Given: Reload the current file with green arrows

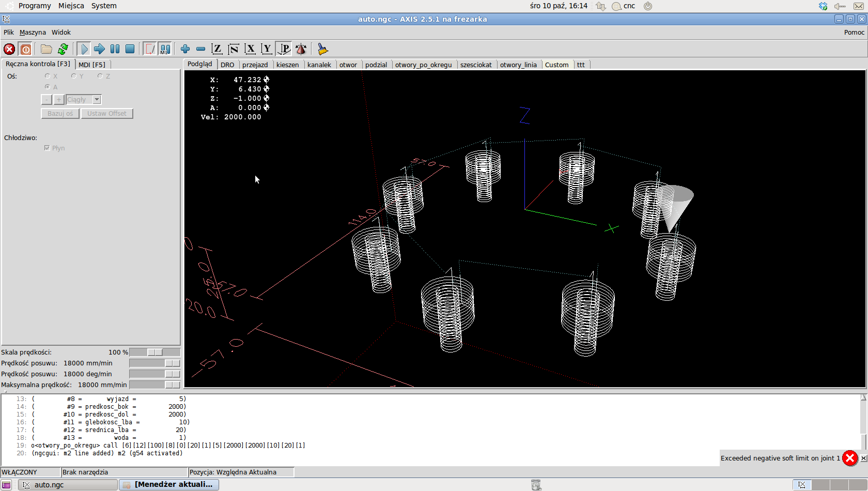Looking at the screenshot, I should 63,49.
